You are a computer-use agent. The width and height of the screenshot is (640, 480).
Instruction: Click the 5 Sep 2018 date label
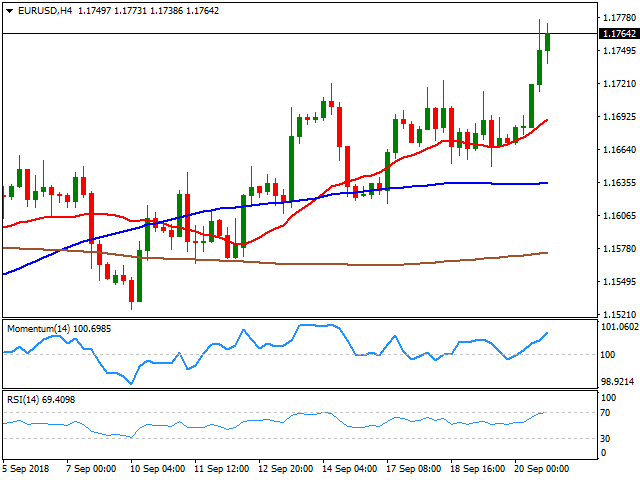coord(26,469)
